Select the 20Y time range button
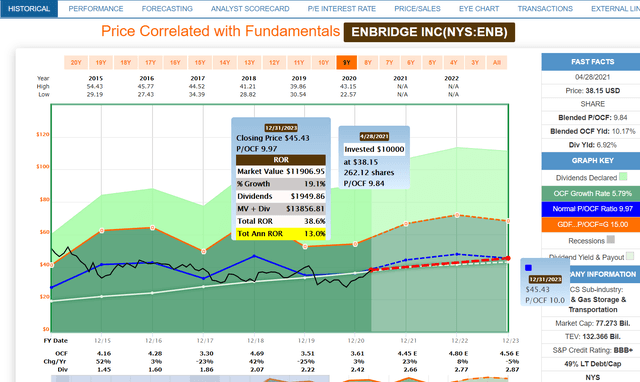640x382 pixels. (76, 62)
